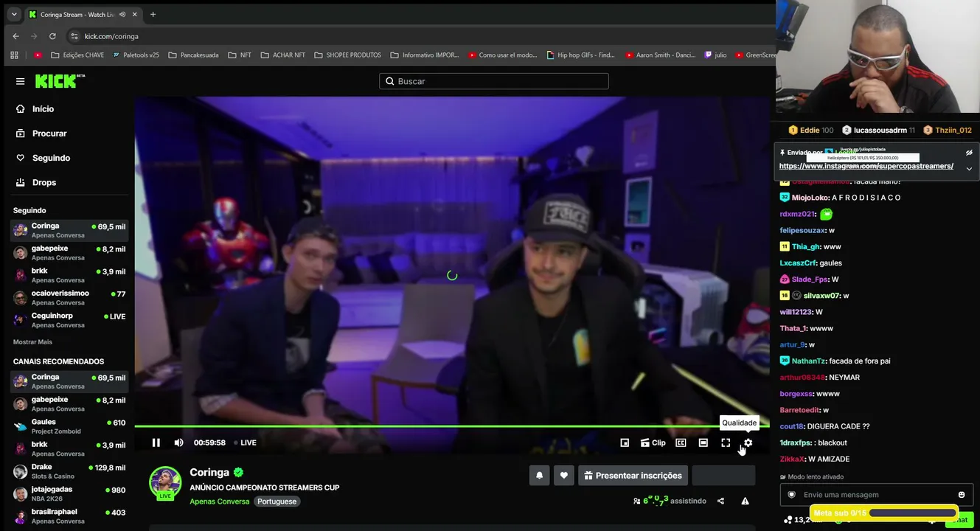The width and height of the screenshot is (980, 531).
Task: Share the Coringa stream
Action: pos(720,501)
